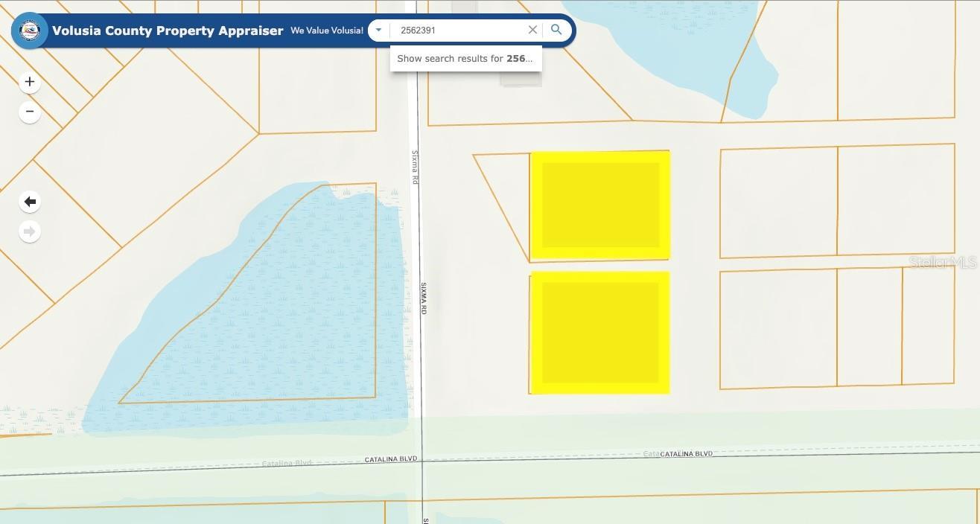
Task: Open the search source dropdown arrow
Action: click(x=378, y=31)
